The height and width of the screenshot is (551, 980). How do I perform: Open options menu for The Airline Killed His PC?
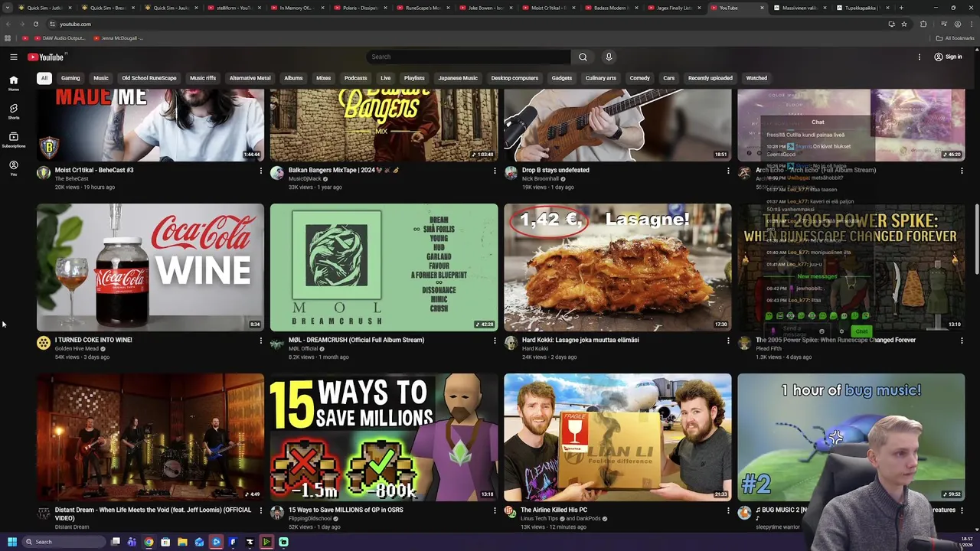tap(728, 510)
